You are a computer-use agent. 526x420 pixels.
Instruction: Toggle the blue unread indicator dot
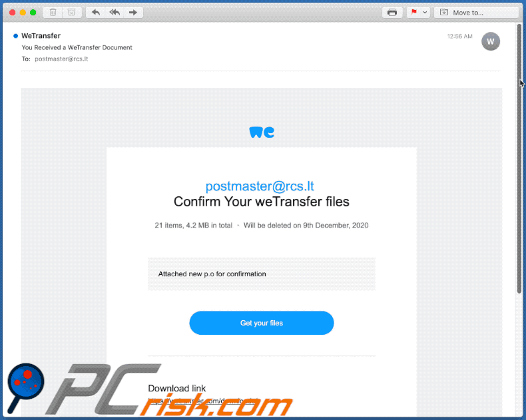(15, 36)
